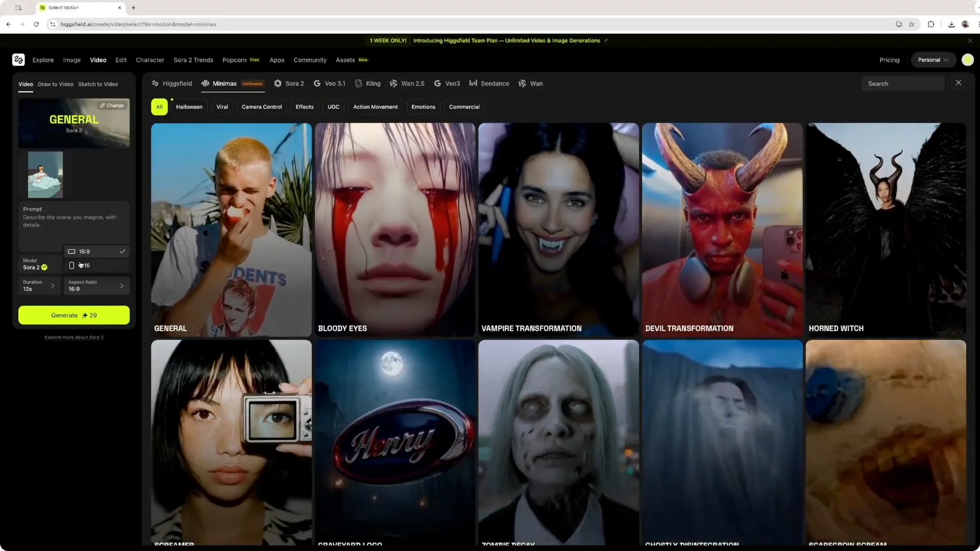980x551 pixels.
Task: Click the Minimax waveform icon
Action: (x=205, y=83)
